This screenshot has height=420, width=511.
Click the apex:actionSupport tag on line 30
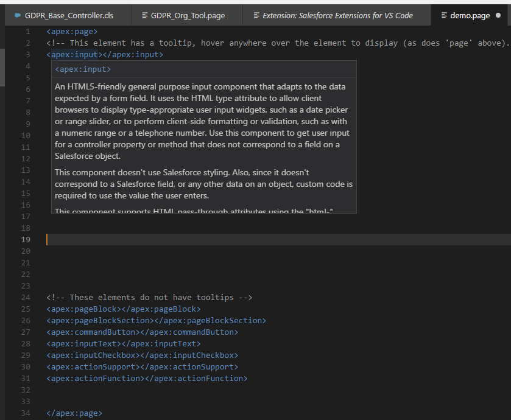[x=142, y=367]
